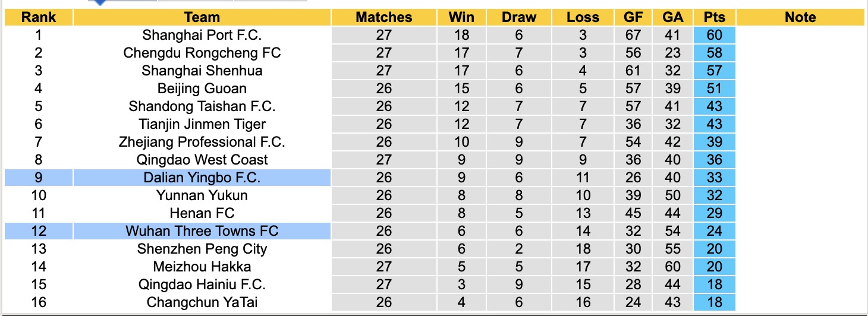
Task: Click the Loss column header
Action: [583, 17]
